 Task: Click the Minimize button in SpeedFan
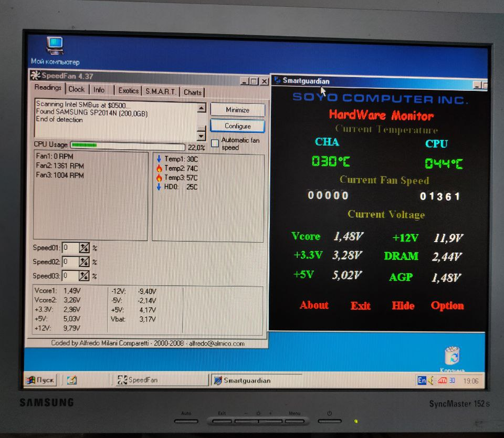[237, 110]
